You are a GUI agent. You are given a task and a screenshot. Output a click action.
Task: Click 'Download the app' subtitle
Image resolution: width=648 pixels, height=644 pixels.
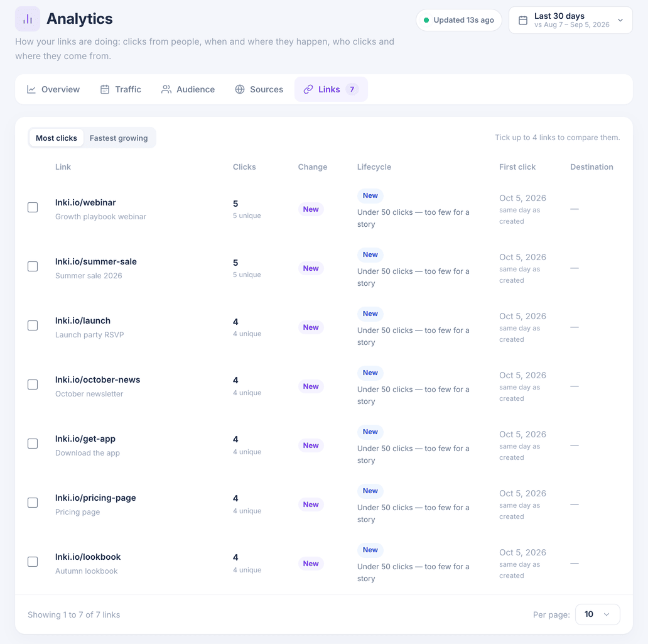coord(88,453)
